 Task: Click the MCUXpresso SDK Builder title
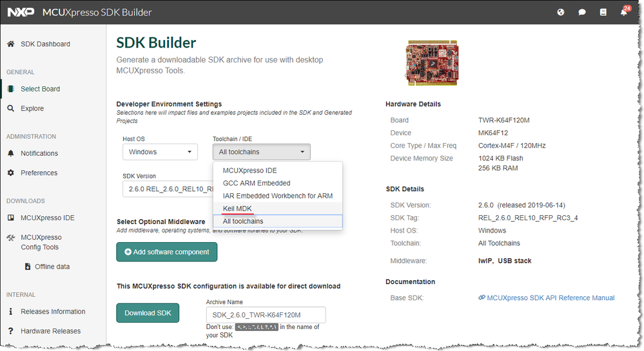point(97,12)
